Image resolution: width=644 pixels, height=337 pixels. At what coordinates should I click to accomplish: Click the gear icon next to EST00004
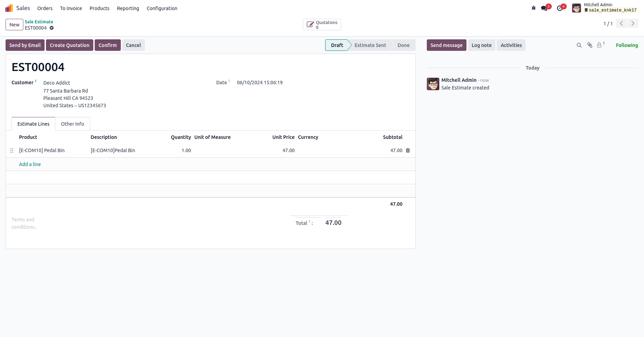click(52, 28)
